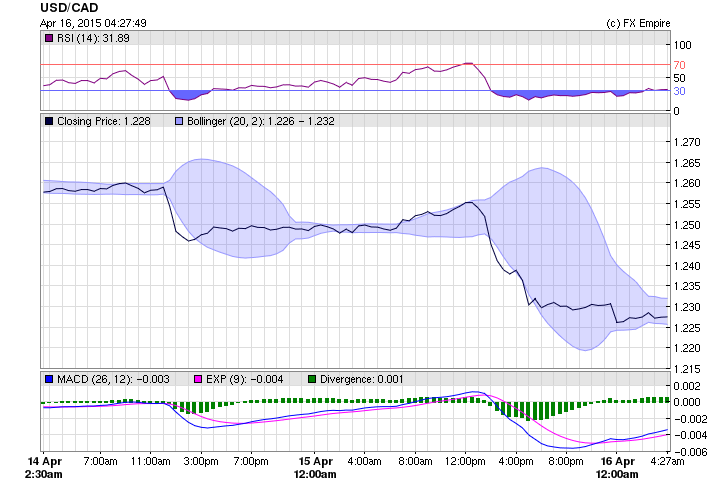Click the -0.006 MACD axis label
710x487 pixels.
pyautogui.click(x=691, y=452)
